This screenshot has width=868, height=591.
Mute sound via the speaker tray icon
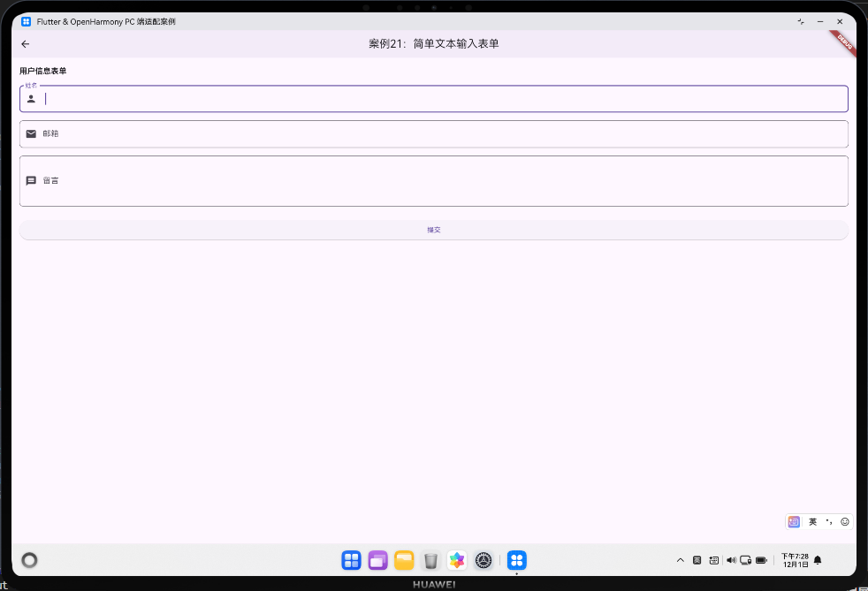pos(731,560)
